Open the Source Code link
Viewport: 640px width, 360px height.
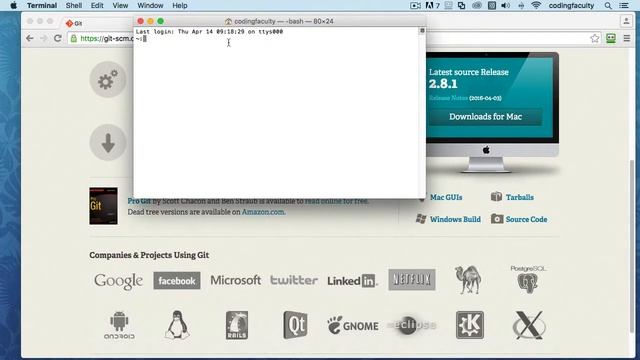[x=526, y=219]
